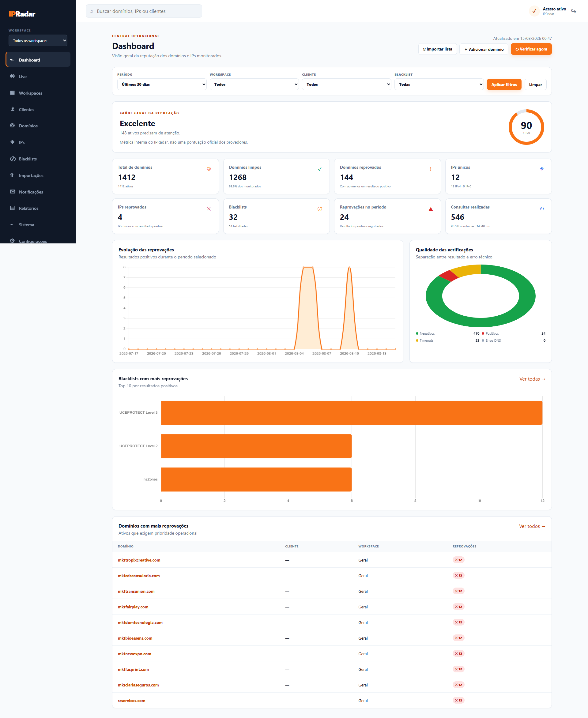Expand the Workspace filter dropdown
Screen dimensions: 588x718
254,84
